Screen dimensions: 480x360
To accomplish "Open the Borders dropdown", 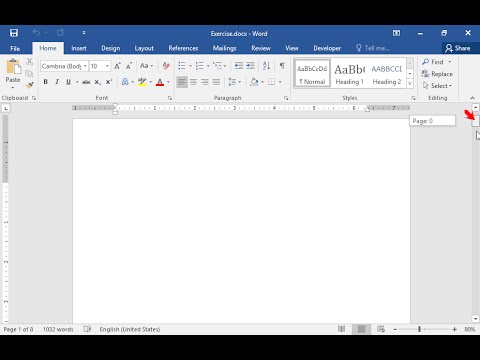I will (280, 82).
